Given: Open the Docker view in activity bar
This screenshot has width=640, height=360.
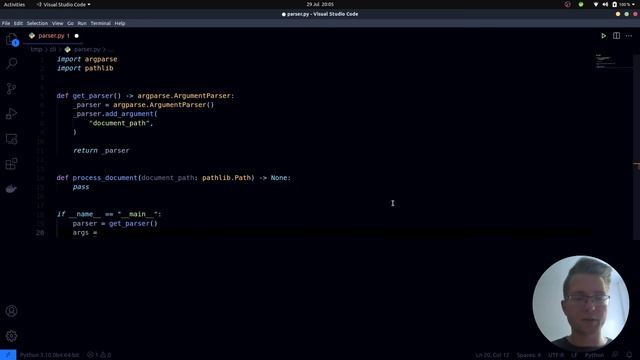Looking at the screenshot, I should coord(11,189).
